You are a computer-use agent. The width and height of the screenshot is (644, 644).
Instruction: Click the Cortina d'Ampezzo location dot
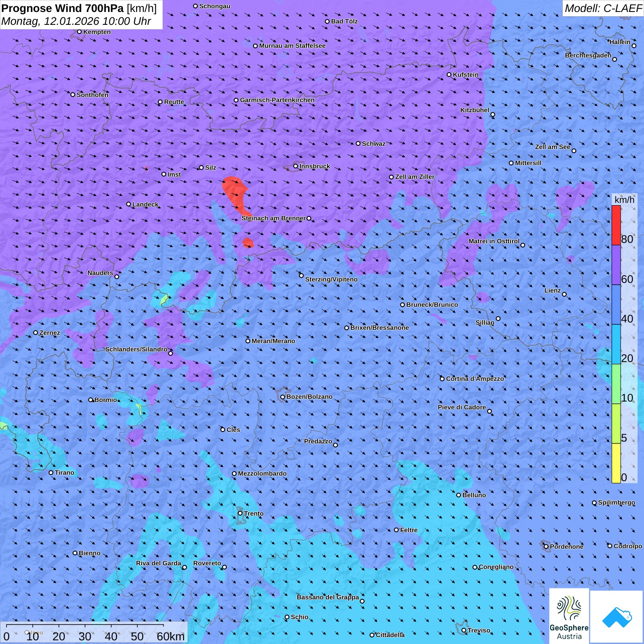tap(442, 379)
